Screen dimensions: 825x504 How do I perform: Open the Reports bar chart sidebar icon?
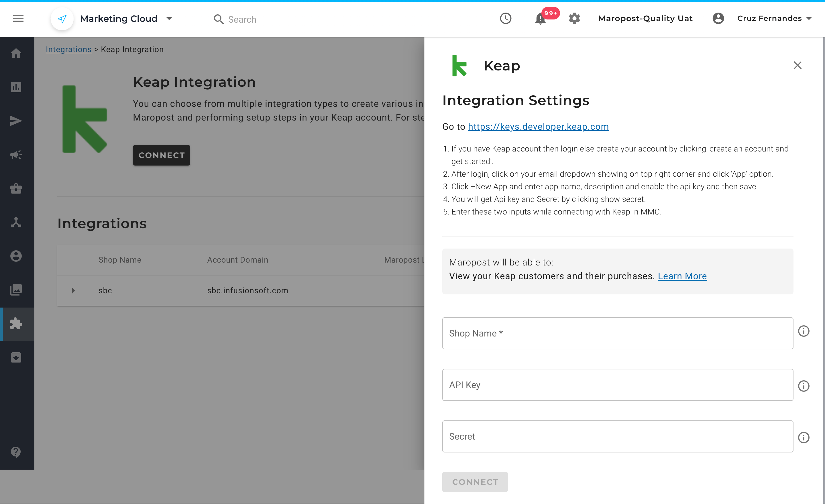[x=16, y=87]
